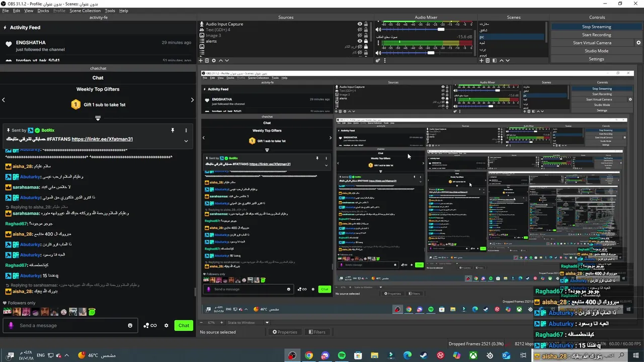Remove selected scene with trash icon

(x=488, y=60)
